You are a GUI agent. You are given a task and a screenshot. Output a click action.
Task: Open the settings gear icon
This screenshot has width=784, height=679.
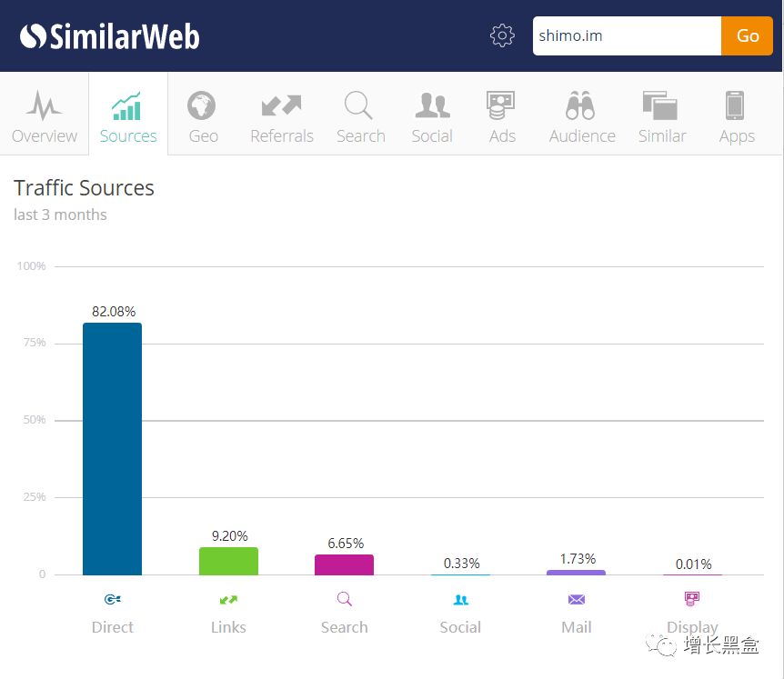[x=502, y=35]
